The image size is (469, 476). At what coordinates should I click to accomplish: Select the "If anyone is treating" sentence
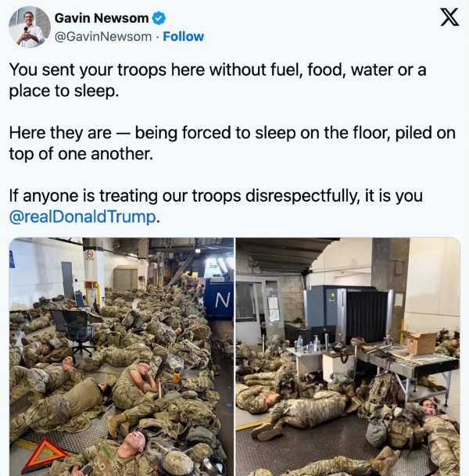pyautogui.click(x=216, y=206)
